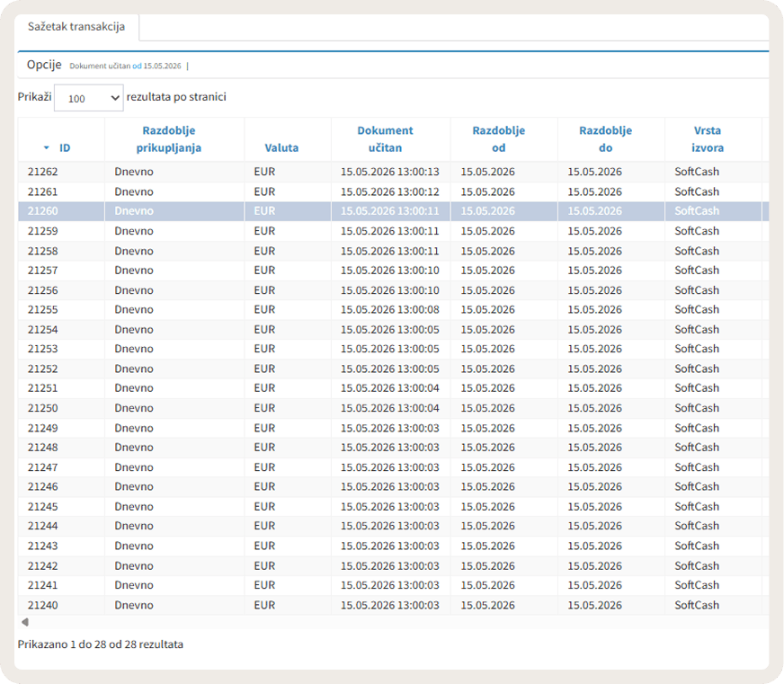The image size is (784, 684).
Task: Select the transaction row with ID 21255
Action: (393, 309)
